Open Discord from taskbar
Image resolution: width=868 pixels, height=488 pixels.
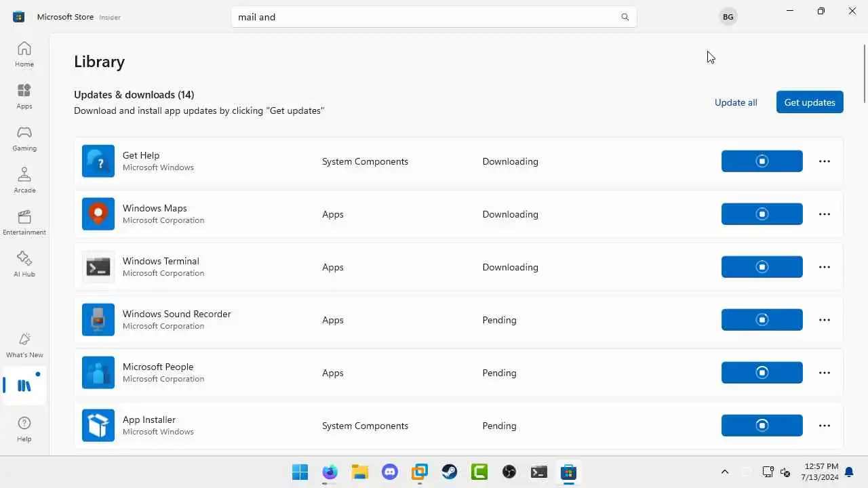click(389, 472)
